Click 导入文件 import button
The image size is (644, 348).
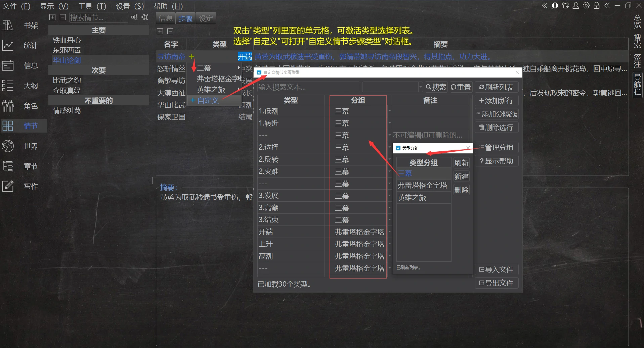pos(497,270)
